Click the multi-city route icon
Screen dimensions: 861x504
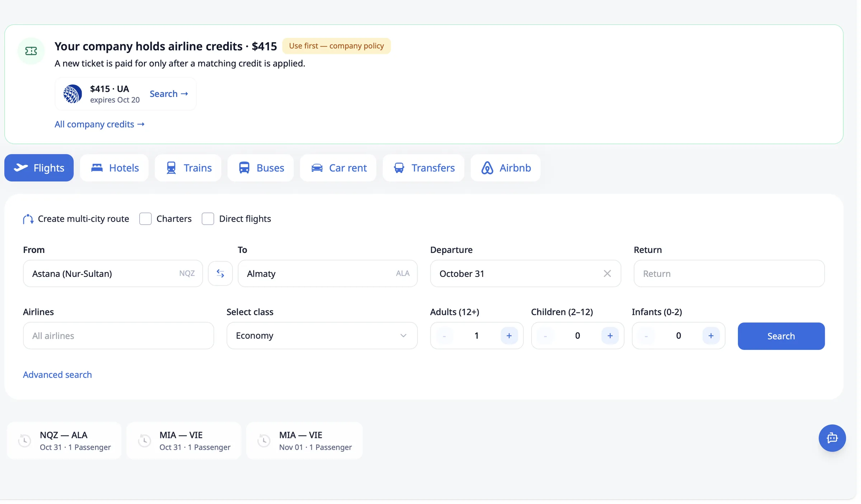pyautogui.click(x=28, y=219)
